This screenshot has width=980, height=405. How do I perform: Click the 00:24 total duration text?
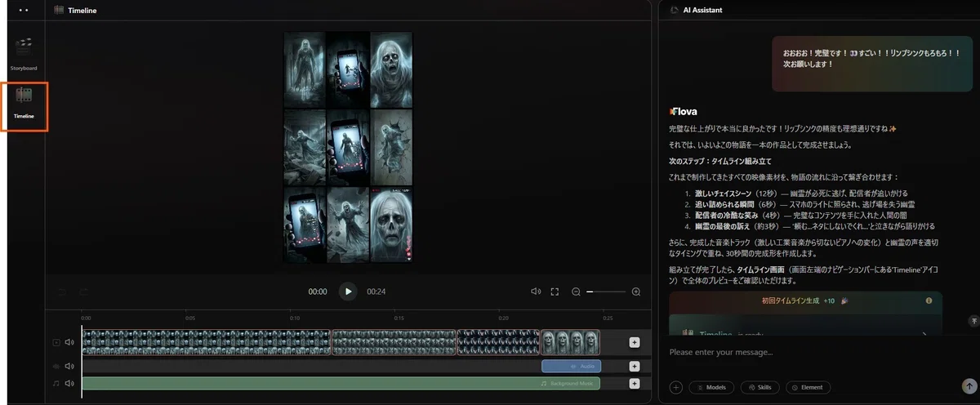pyautogui.click(x=376, y=292)
